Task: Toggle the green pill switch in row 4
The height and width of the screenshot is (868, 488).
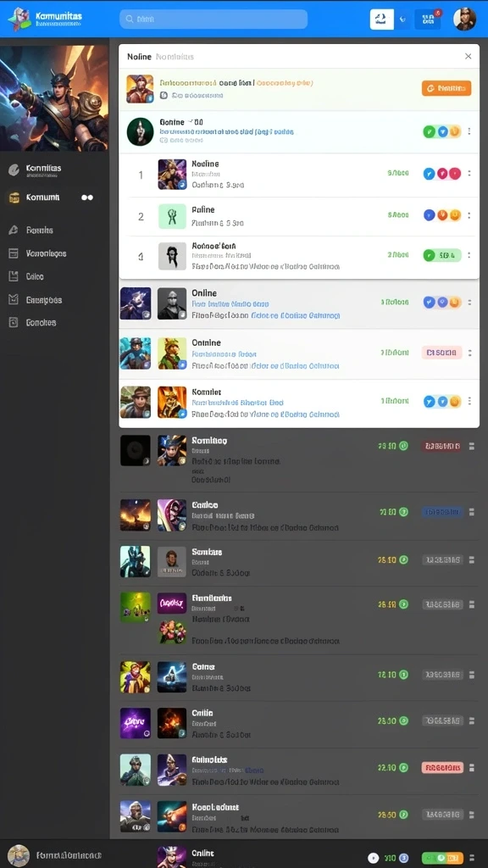Action: click(x=442, y=255)
